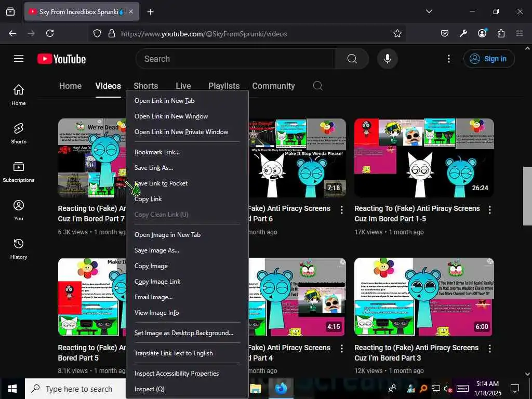The width and height of the screenshot is (532, 399).
Task: Switch to the channel Live tab
Action: [x=183, y=86]
